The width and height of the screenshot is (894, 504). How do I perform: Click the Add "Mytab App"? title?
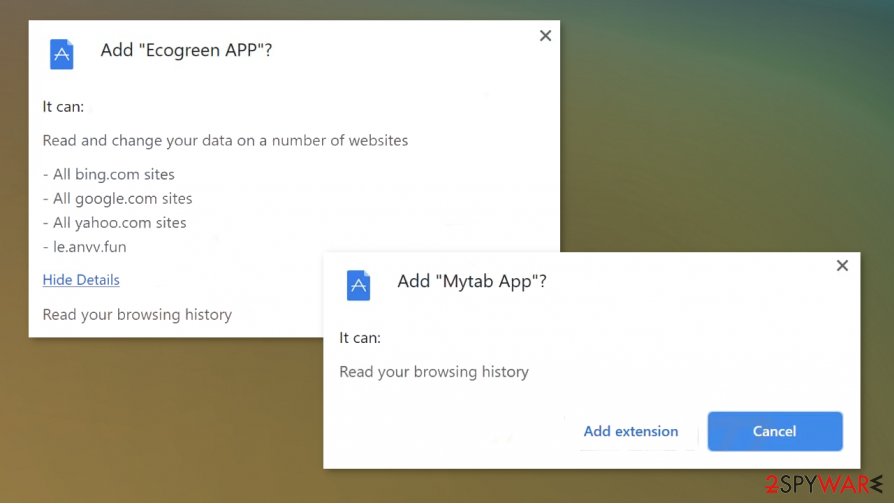[x=472, y=281]
